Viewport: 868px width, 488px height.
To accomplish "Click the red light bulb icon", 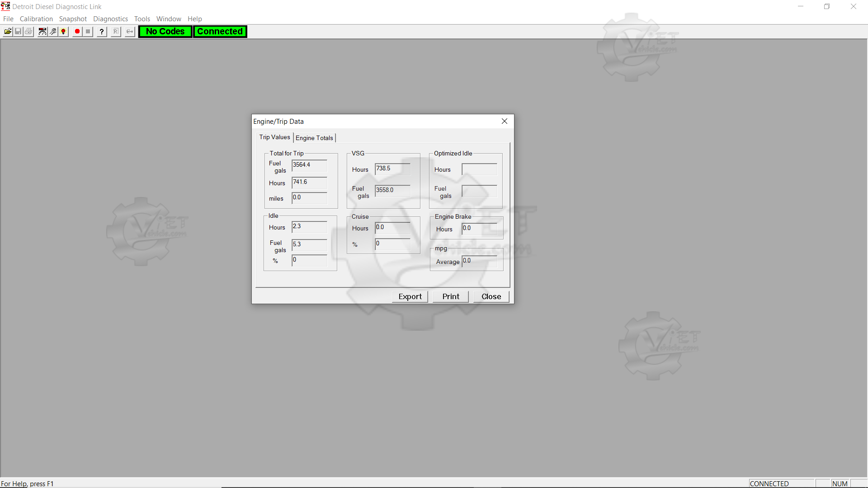I will point(64,32).
